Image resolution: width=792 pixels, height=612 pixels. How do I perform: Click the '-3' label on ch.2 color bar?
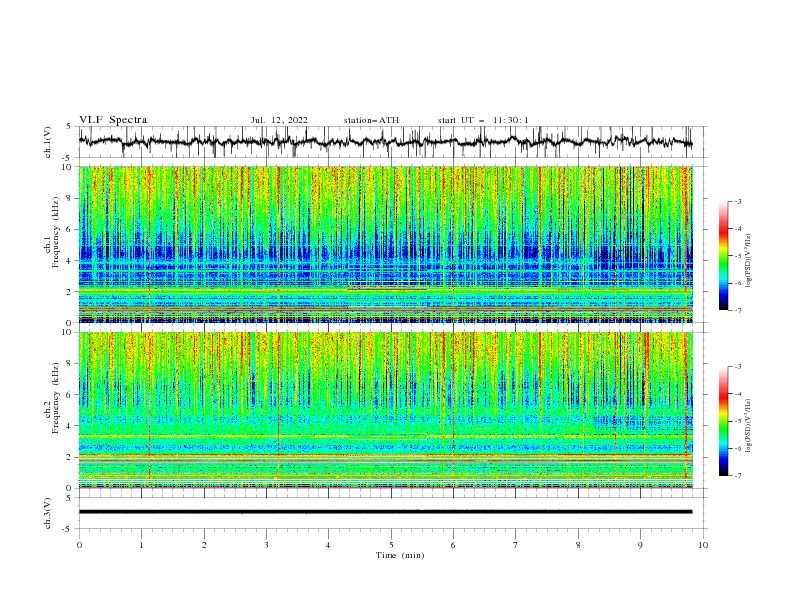click(737, 367)
